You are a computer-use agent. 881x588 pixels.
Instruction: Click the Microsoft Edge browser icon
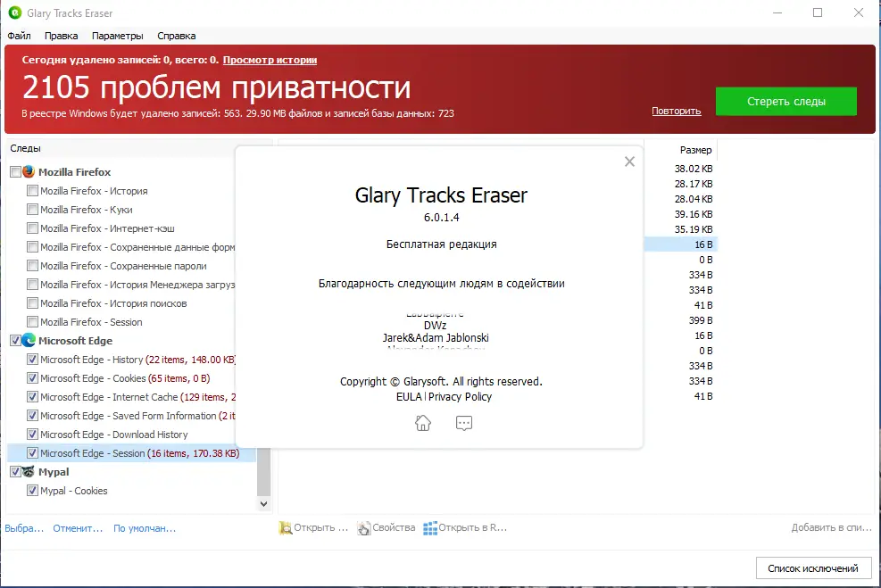(29, 340)
